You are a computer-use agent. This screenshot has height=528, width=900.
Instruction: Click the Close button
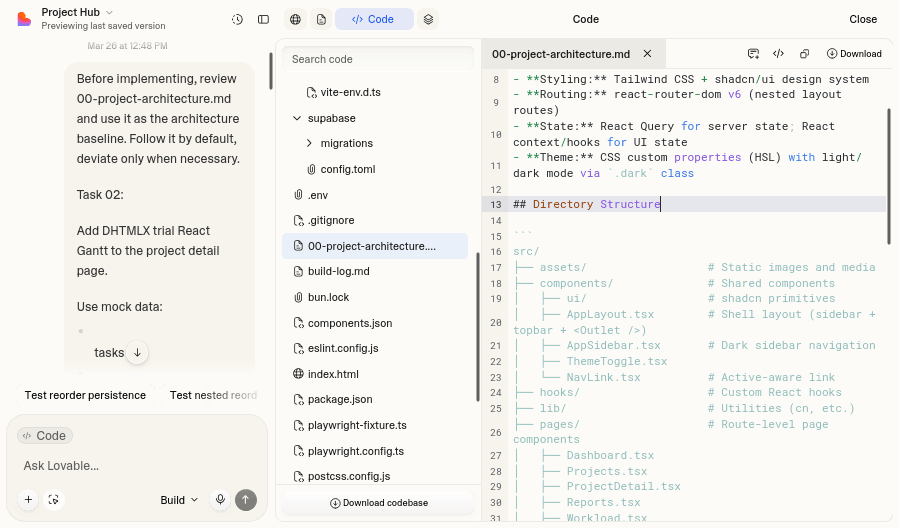pyautogui.click(x=863, y=20)
